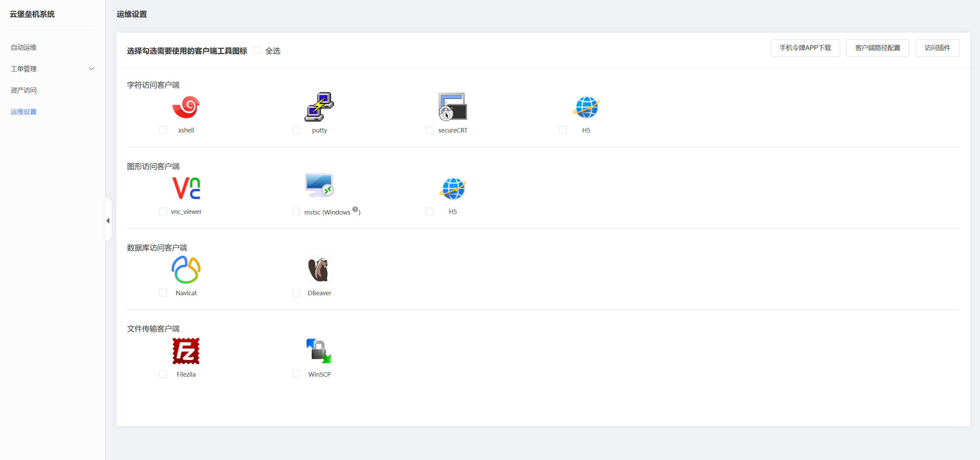The width and height of the screenshot is (980, 460).
Task: Click the DBeaver beaver icon
Action: 319,269
